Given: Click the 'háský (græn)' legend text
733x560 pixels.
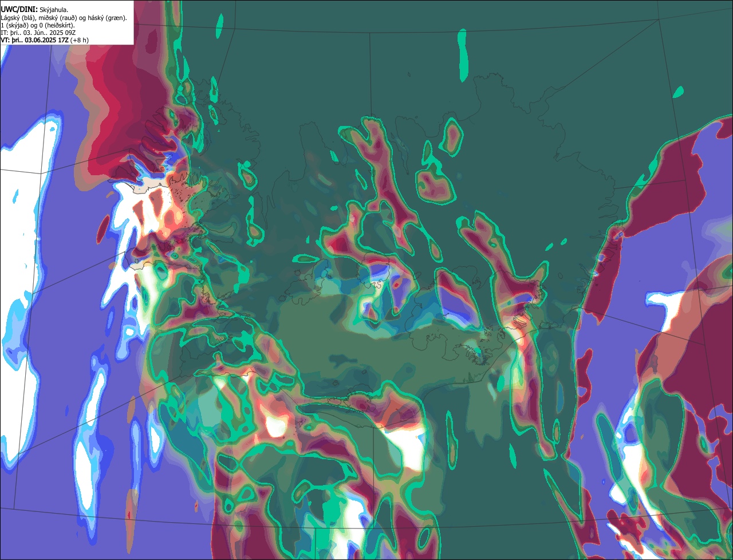Looking at the screenshot, I should click(106, 18).
